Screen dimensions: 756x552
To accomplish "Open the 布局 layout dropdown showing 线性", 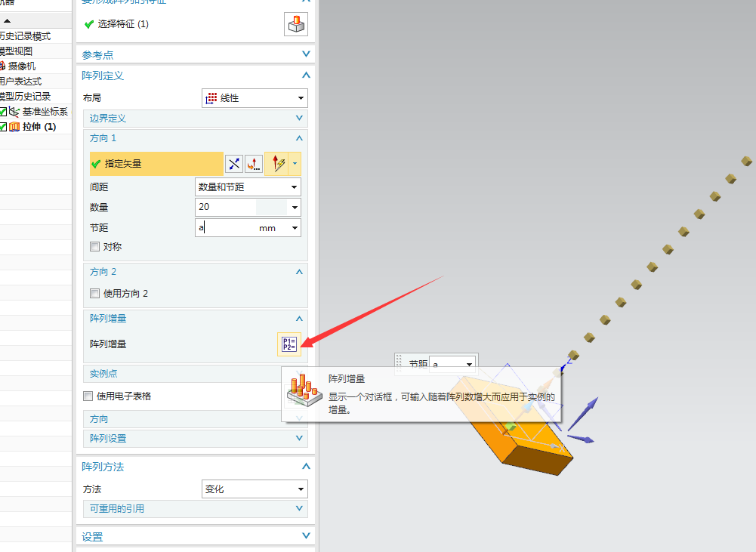I will tap(255, 98).
